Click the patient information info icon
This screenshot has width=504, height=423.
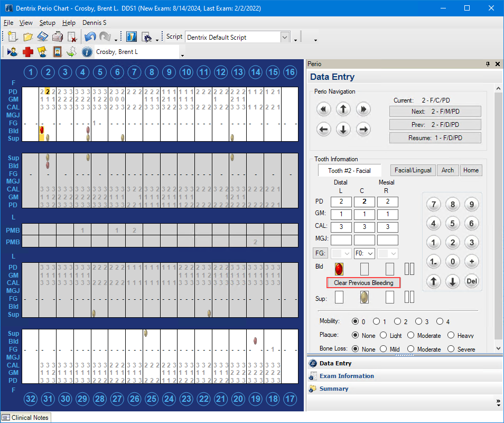(x=87, y=51)
